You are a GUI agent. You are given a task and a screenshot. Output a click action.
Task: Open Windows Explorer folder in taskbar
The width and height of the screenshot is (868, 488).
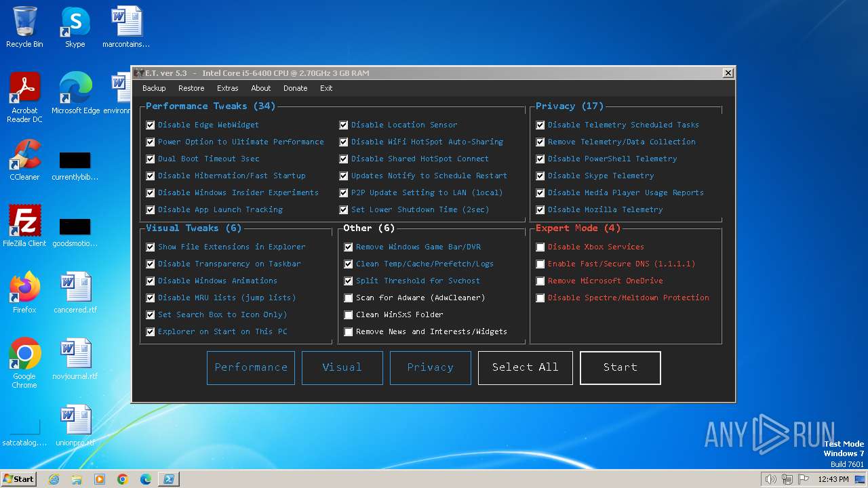click(x=77, y=479)
